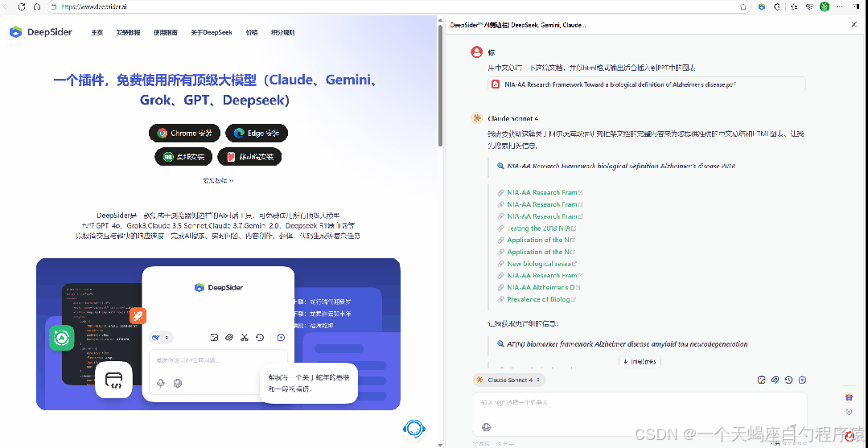This screenshot has width=868, height=448.
Task: Click the sidebar paperclip attach file icon
Action: pyautogui.click(x=775, y=380)
